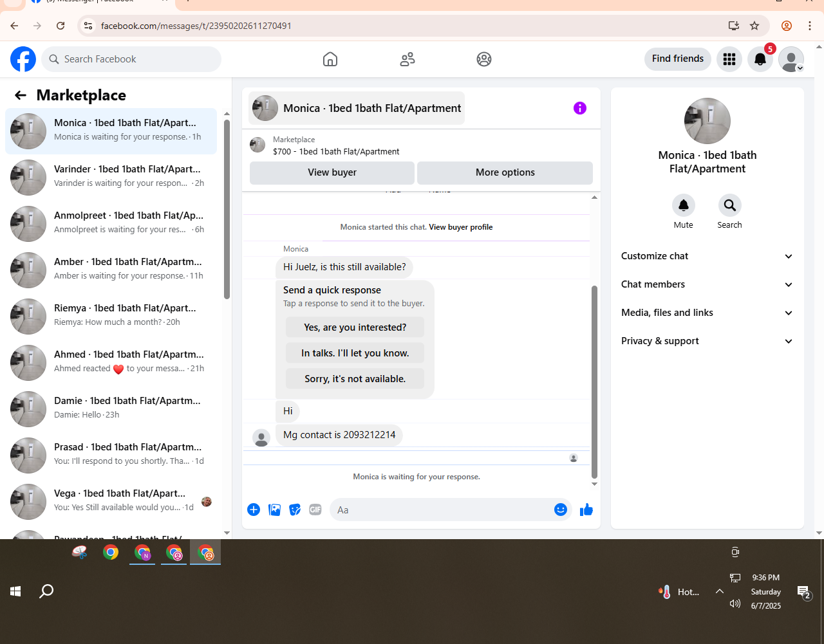Click the install app icon in address bar

click(x=734, y=26)
